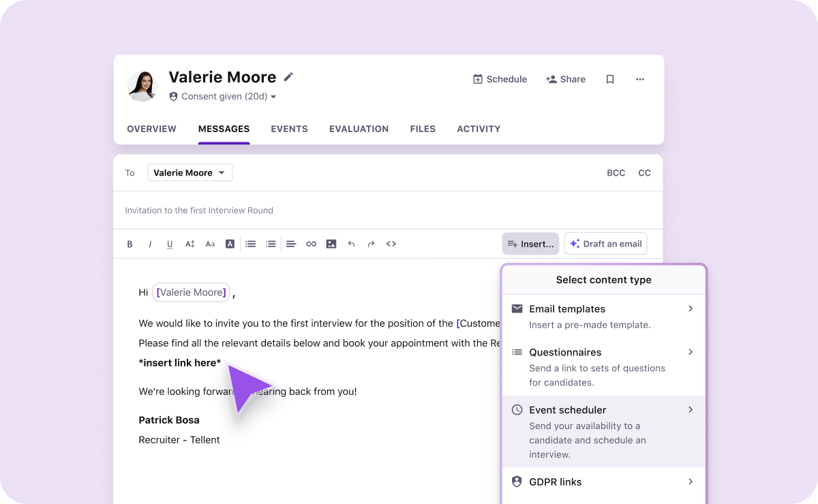
Task: Bookmark the candidate Valerie Moore
Action: pyautogui.click(x=610, y=79)
